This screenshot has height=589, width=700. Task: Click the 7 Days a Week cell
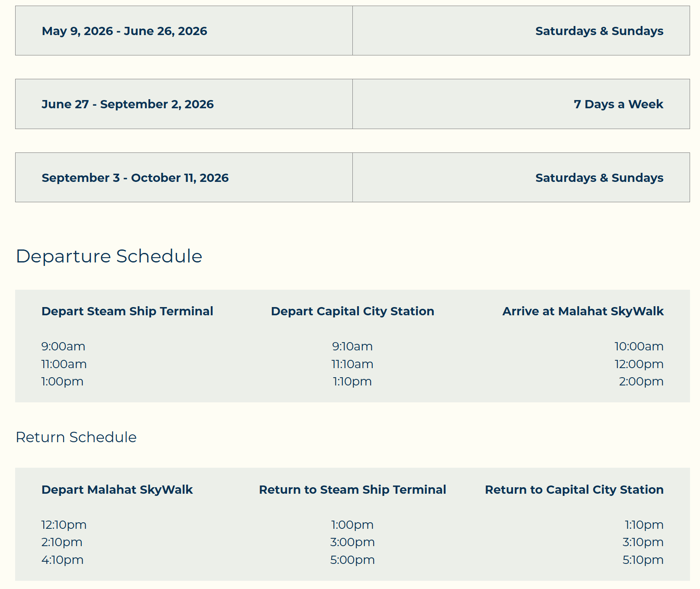coord(521,104)
